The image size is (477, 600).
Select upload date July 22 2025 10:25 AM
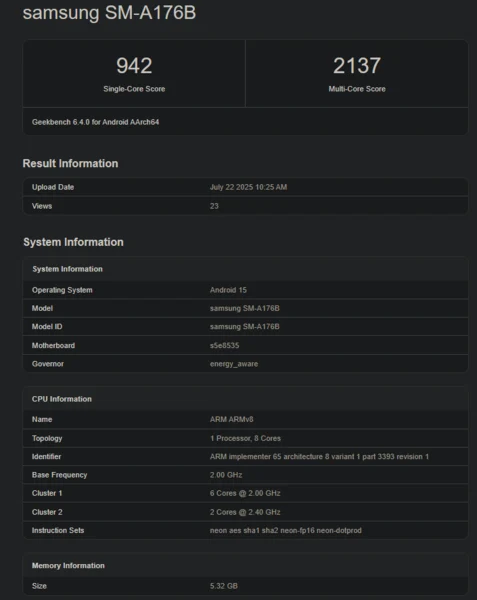click(248, 187)
